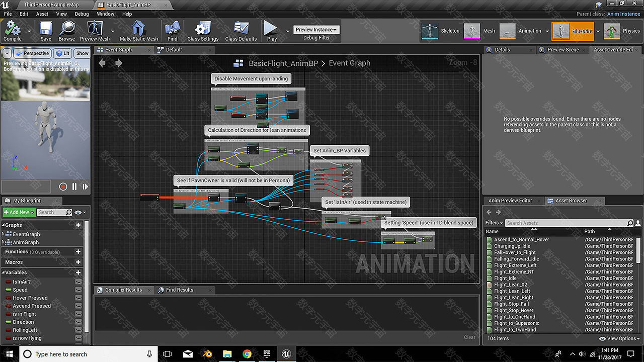
Task: Collapse the Graphs section
Action: [4, 225]
